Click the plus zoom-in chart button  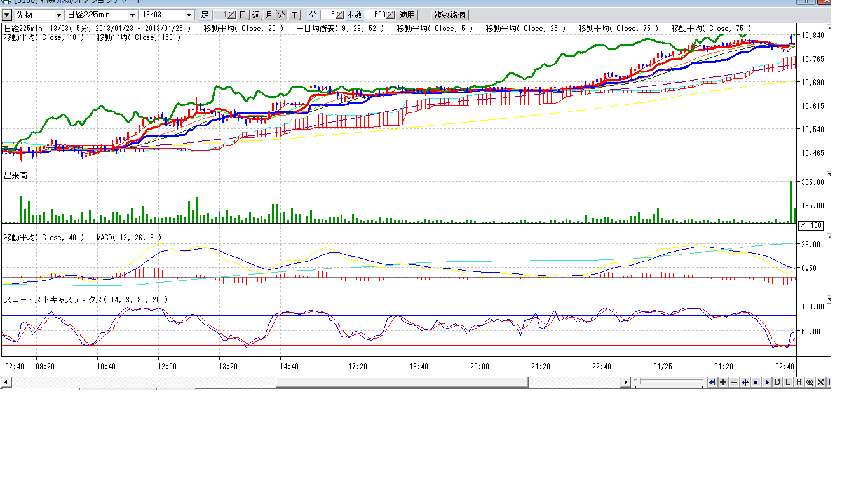(x=723, y=382)
